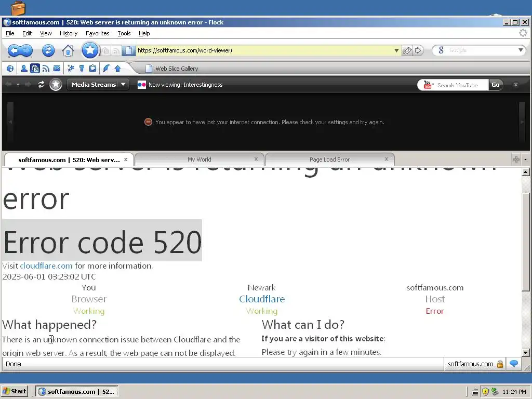Click the greyed feed icon left of the address bar
Screen dimensions: 532x399
pyautogui.click(x=116, y=51)
